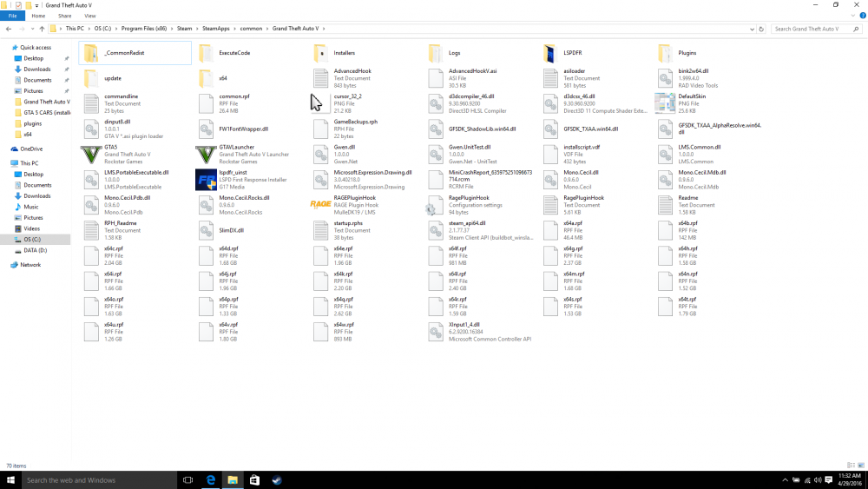Image resolution: width=868 pixels, height=489 pixels.
Task: Click the Search Grand Theft Auto V box
Action: pyautogui.click(x=816, y=29)
